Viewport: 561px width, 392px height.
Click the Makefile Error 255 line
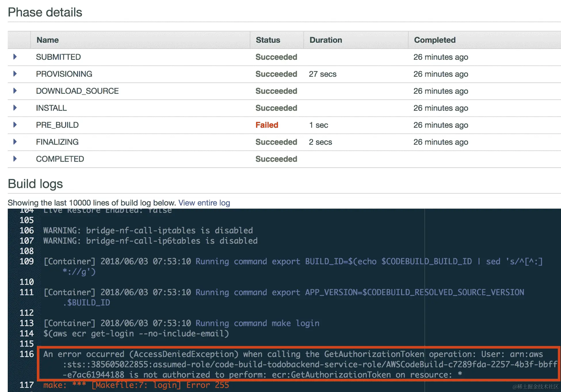136,385
